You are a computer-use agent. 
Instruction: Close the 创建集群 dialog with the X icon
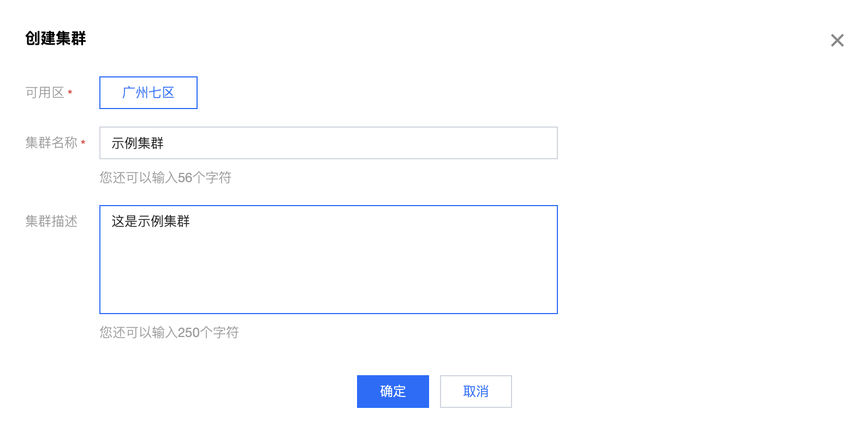click(x=837, y=40)
